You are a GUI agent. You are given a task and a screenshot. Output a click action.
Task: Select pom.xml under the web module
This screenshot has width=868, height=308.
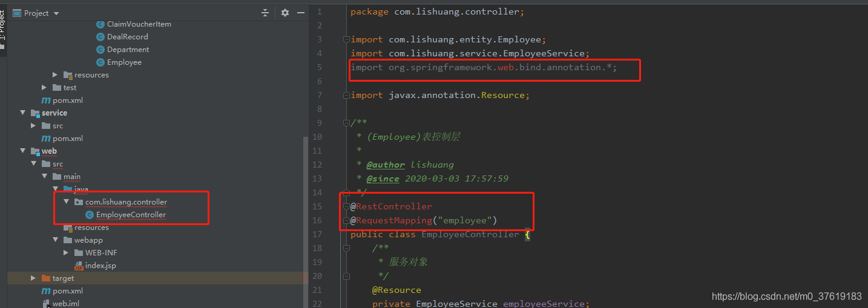(68, 291)
